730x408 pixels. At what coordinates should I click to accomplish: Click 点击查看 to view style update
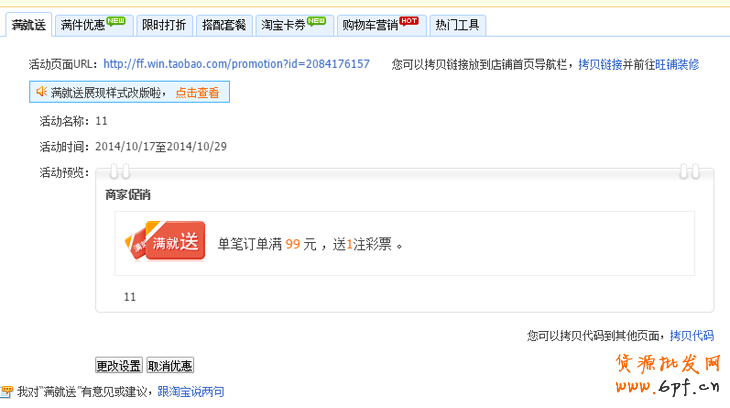198,92
